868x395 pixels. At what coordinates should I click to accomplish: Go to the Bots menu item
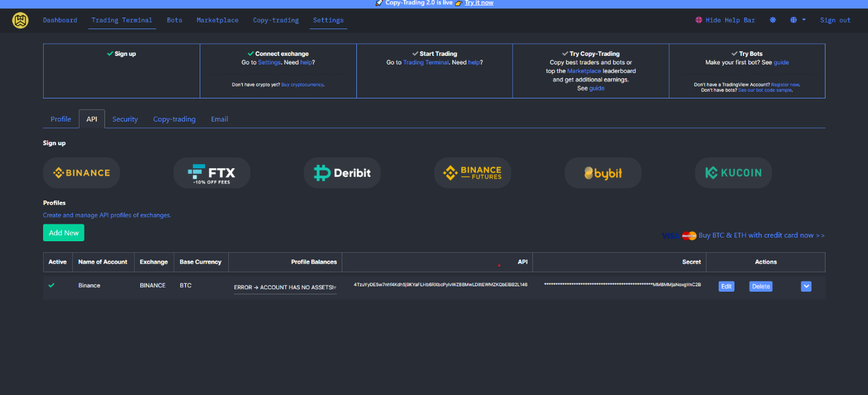coord(175,20)
